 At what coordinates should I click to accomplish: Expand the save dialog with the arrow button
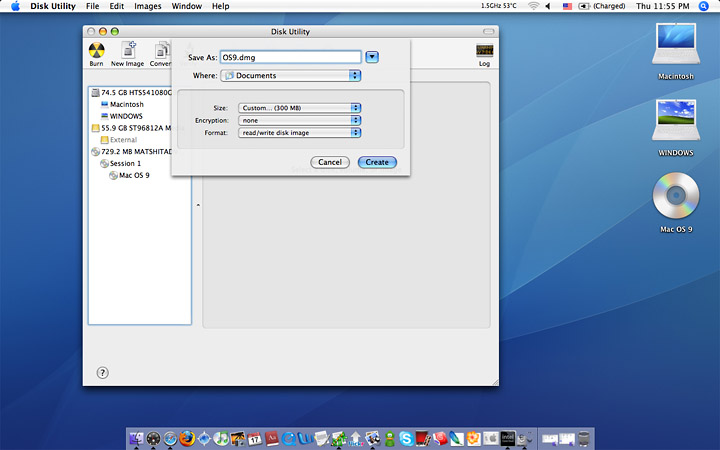[372, 58]
